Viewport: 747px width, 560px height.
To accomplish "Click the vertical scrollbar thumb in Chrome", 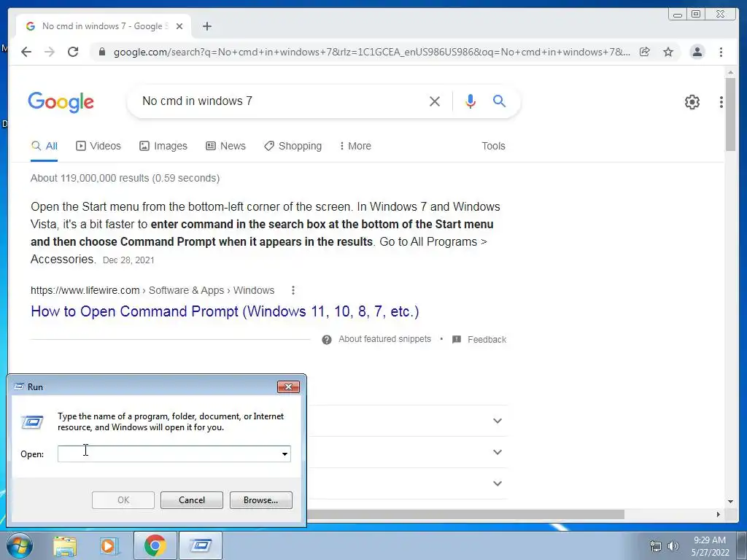I will (x=730, y=114).
